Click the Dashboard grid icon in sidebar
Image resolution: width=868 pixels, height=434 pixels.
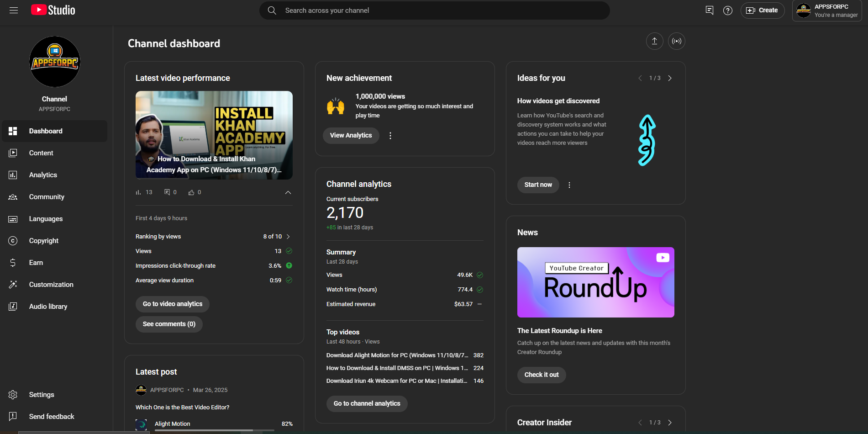(13, 131)
